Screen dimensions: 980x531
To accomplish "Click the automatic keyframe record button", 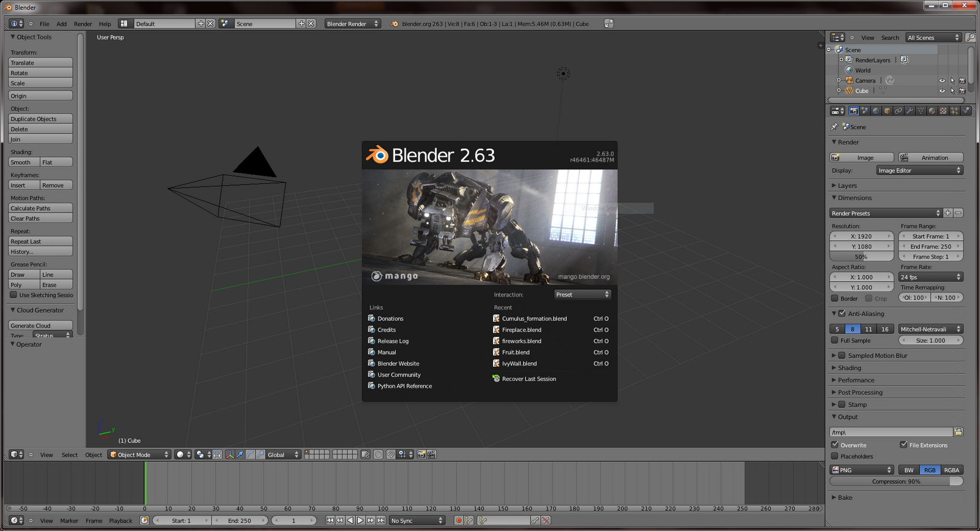I will (458, 521).
